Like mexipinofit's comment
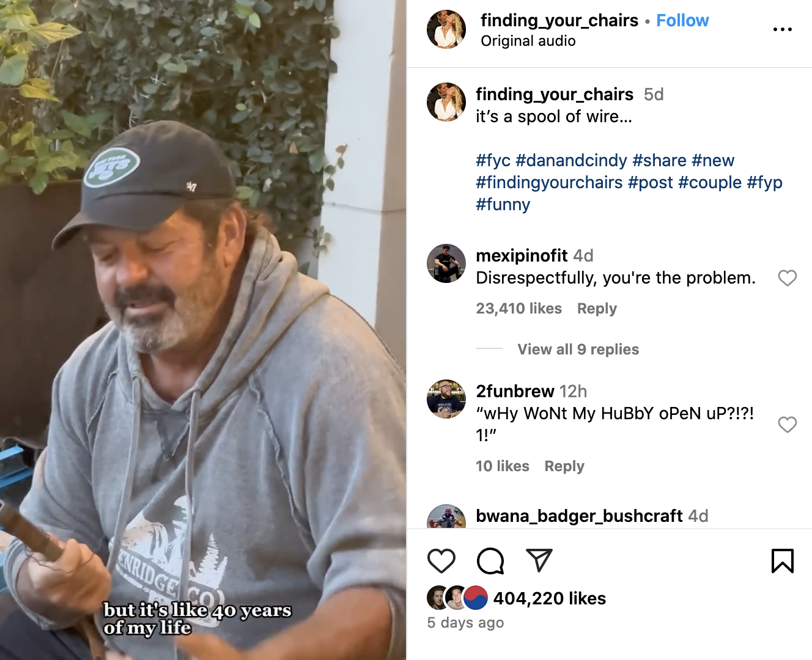 pyautogui.click(x=787, y=278)
